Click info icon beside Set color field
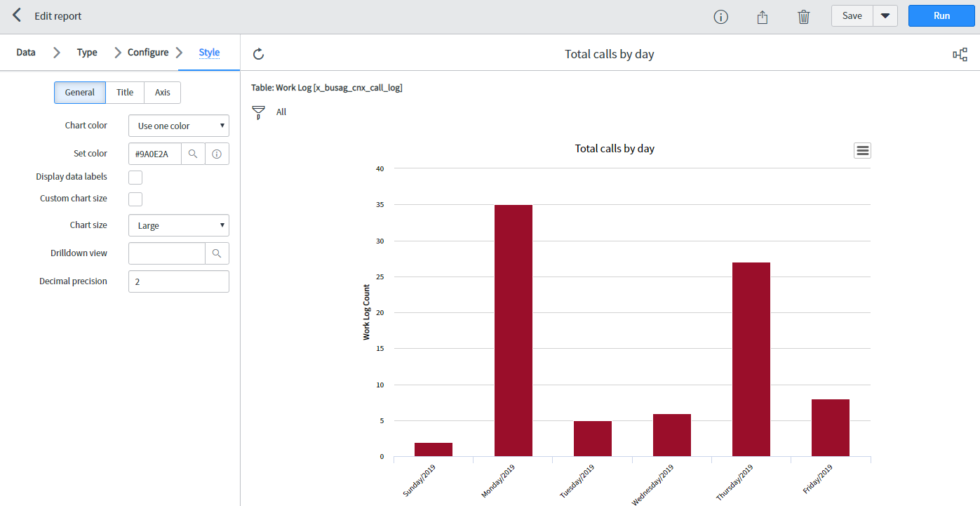 pyautogui.click(x=217, y=154)
